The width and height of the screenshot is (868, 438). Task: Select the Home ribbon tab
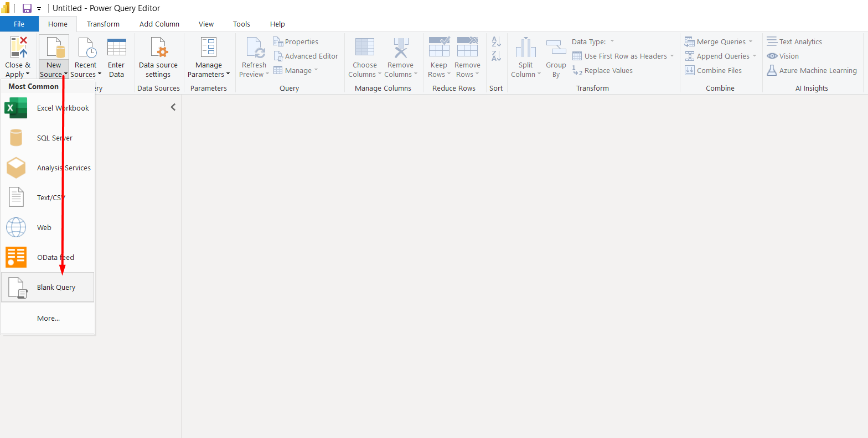pyautogui.click(x=58, y=24)
